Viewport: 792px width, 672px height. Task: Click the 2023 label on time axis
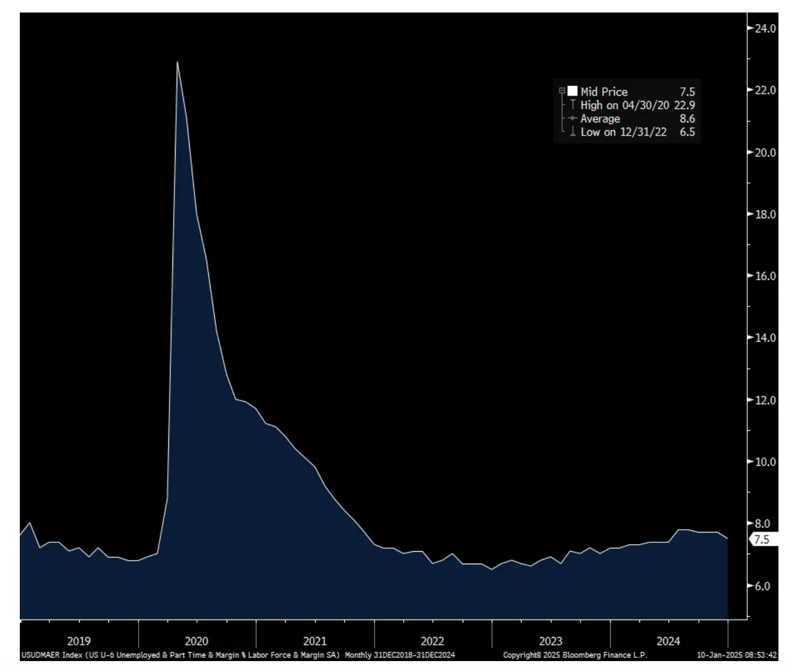[550, 641]
